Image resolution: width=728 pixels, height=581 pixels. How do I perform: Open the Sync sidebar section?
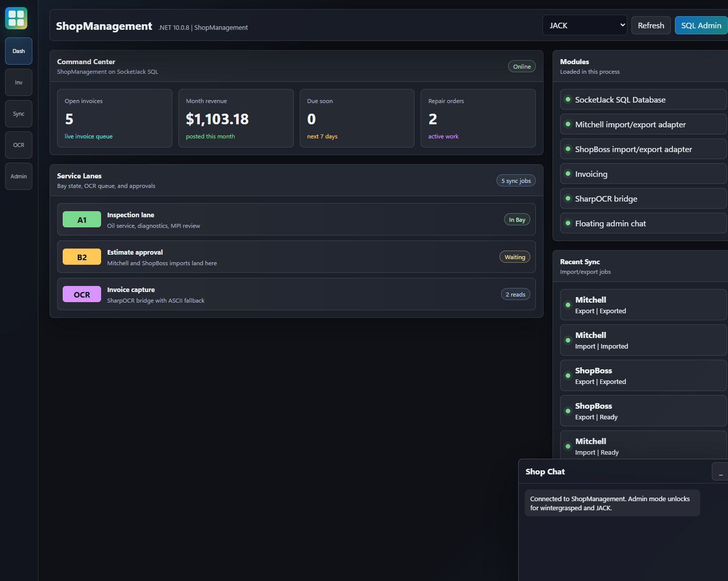click(x=19, y=114)
